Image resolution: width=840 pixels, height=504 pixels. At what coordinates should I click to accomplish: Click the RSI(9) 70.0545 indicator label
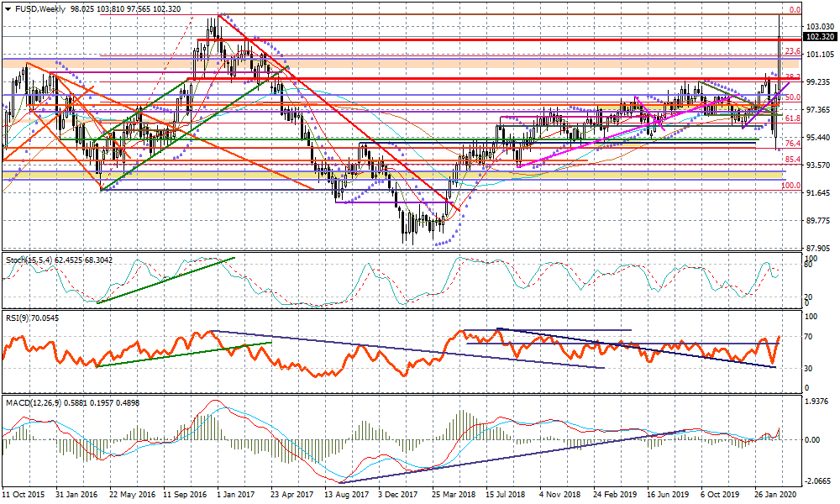pyautogui.click(x=33, y=318)
